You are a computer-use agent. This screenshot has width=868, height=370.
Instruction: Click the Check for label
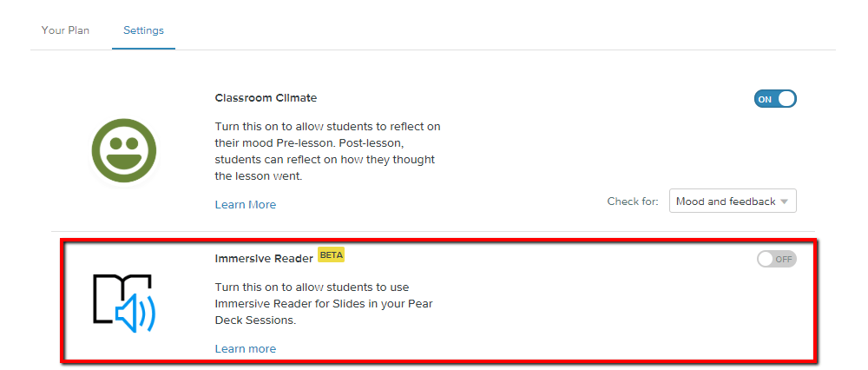tap(634, 202)
